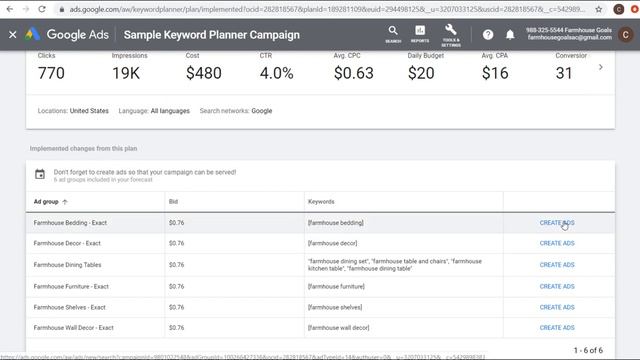Open the notifications bell
The height and width of the screenshot is (360, 640).
[510, 35]
